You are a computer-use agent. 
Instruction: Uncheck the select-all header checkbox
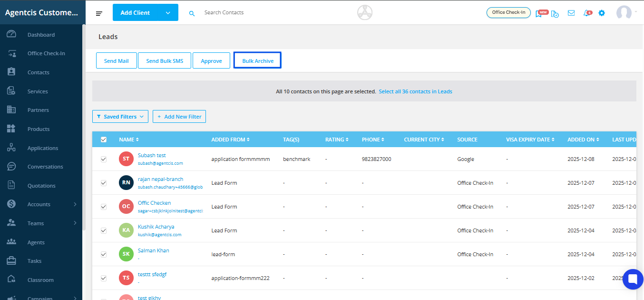[x=104, y=140]
